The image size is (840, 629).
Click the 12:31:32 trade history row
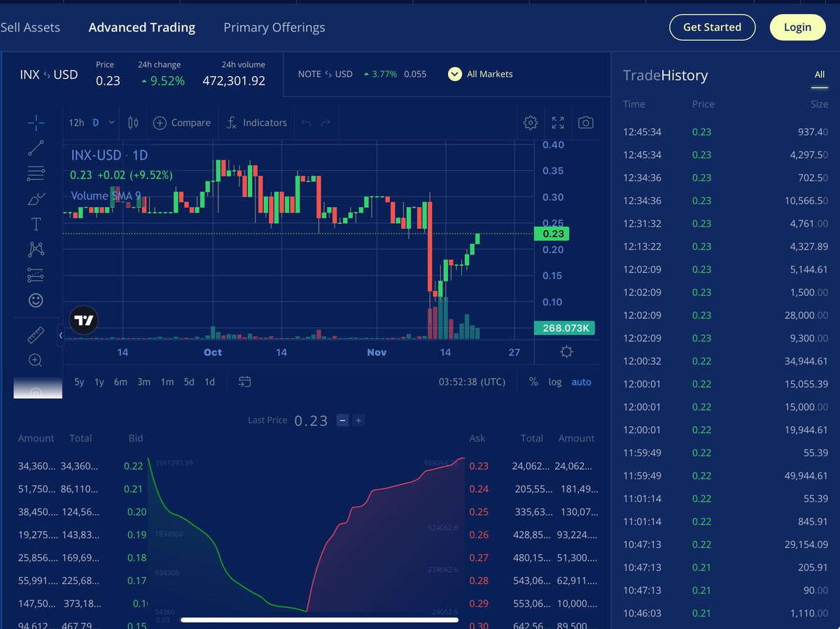pos(725,224)
